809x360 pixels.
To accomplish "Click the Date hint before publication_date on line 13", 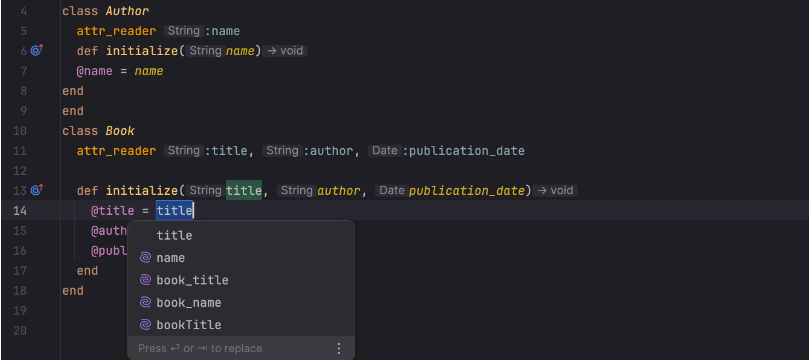I will point(392,191).
